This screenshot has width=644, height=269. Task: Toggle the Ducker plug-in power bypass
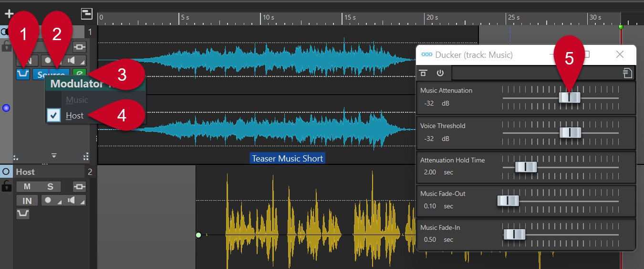[440, 73]
